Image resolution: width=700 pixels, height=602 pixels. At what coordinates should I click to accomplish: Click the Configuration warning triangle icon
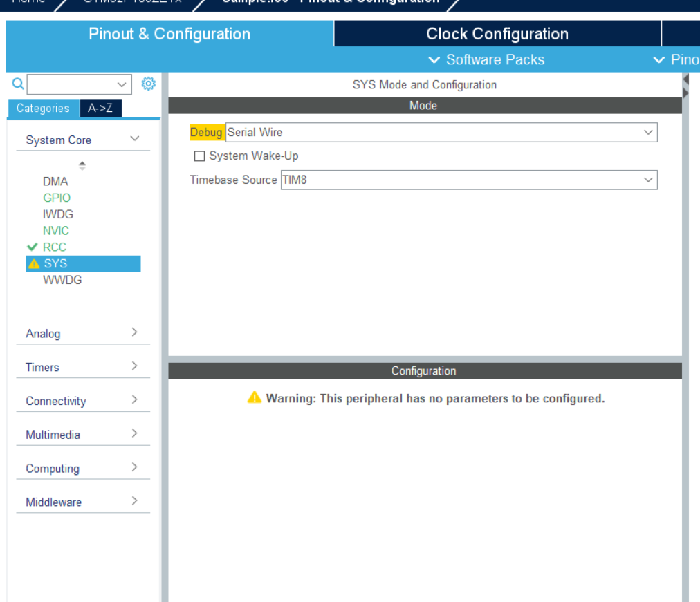254,397
